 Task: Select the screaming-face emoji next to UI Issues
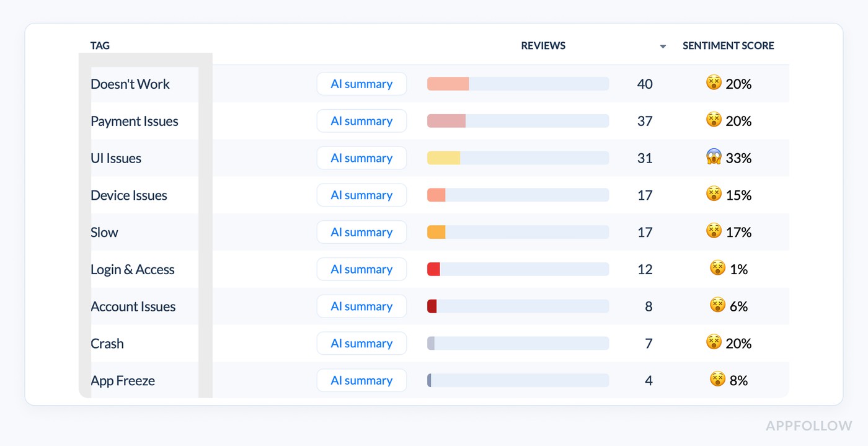click(x=714, y=158)
